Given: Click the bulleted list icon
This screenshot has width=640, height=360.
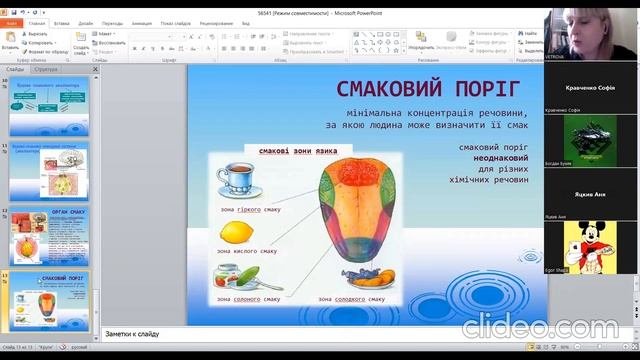Looking at the screenshot, I should (x=225, y=37).
